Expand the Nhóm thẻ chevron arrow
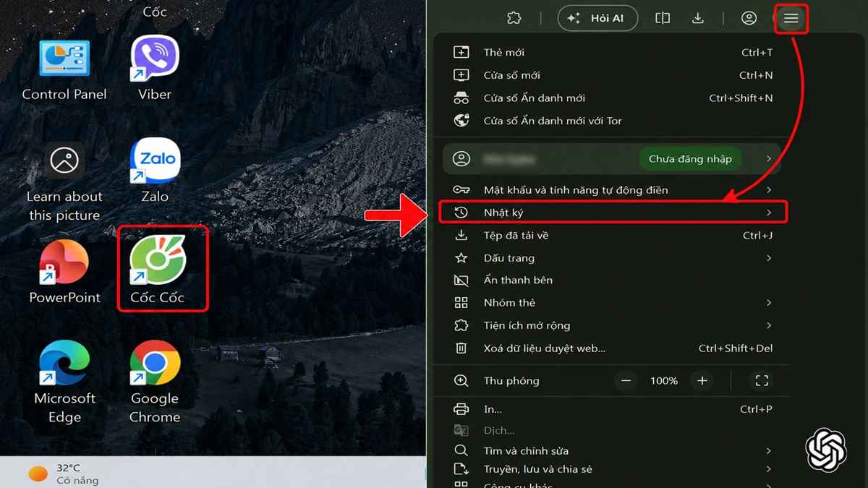 tap(768, 303)
